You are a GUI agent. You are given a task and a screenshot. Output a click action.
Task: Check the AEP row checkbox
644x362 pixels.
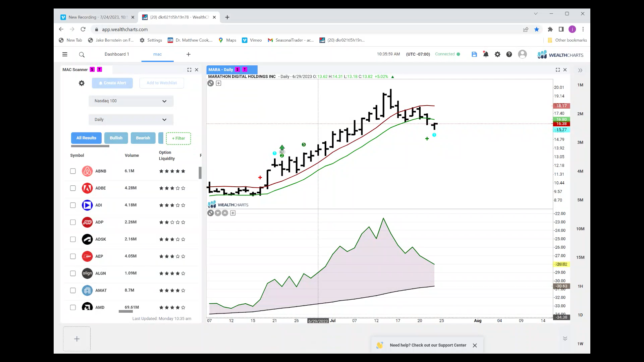73,256
